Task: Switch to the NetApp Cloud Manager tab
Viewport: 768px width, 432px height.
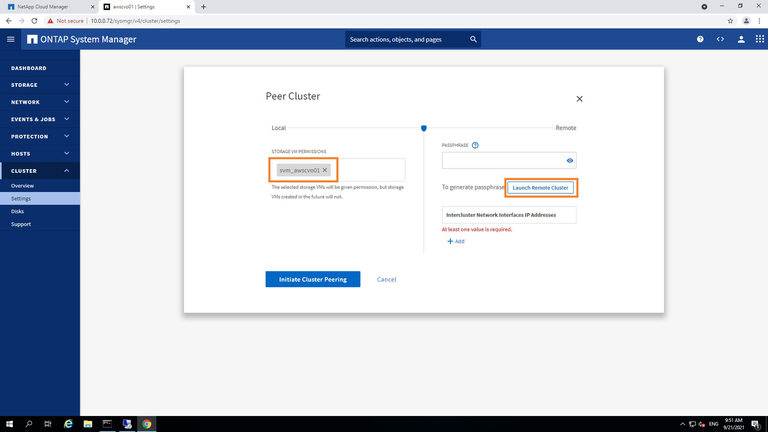Action: point(45,6)
